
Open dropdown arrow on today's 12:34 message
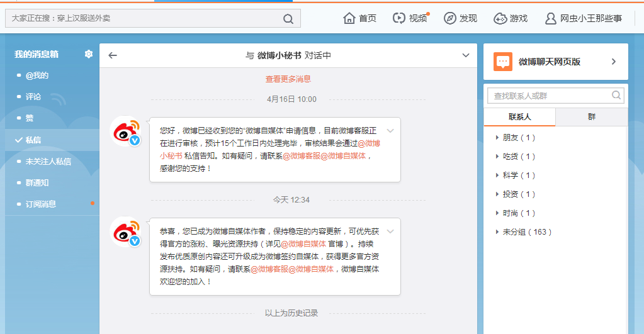pyautogui.click(x=390, y=231)
